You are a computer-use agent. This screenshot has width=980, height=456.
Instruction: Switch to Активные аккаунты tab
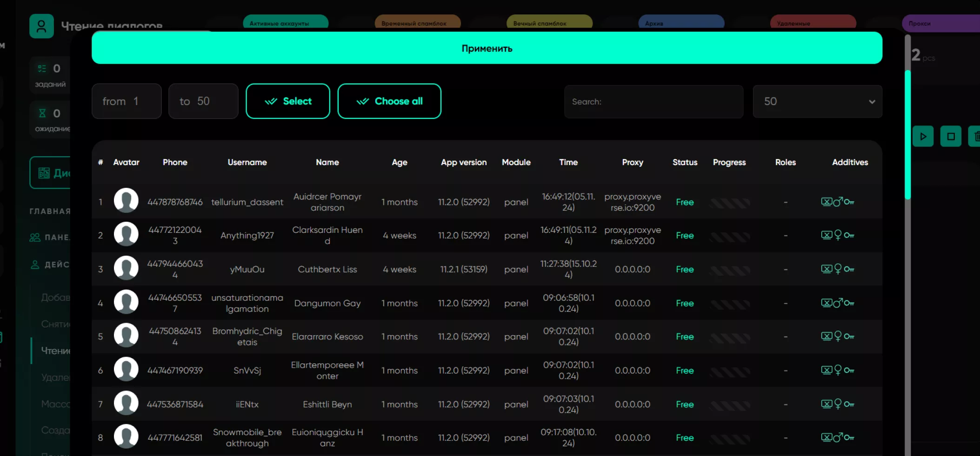pyautogui.click(x=285, y=22)
